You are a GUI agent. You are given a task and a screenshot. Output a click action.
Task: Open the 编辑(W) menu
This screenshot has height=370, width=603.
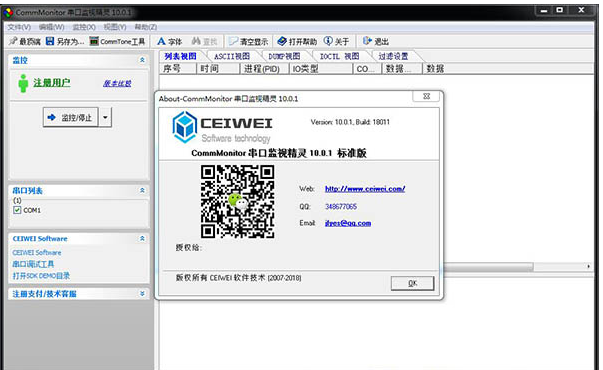pyautogui.click(x=52, y=27)
